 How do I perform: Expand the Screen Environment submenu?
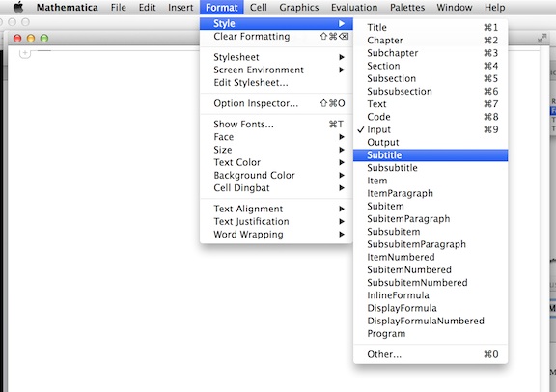point(276,70)
